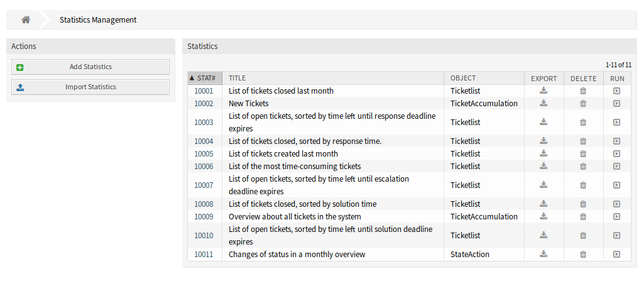Delete Changes of status monthly overview
Viewport: 644px width, 281px height.
(583, 255)
